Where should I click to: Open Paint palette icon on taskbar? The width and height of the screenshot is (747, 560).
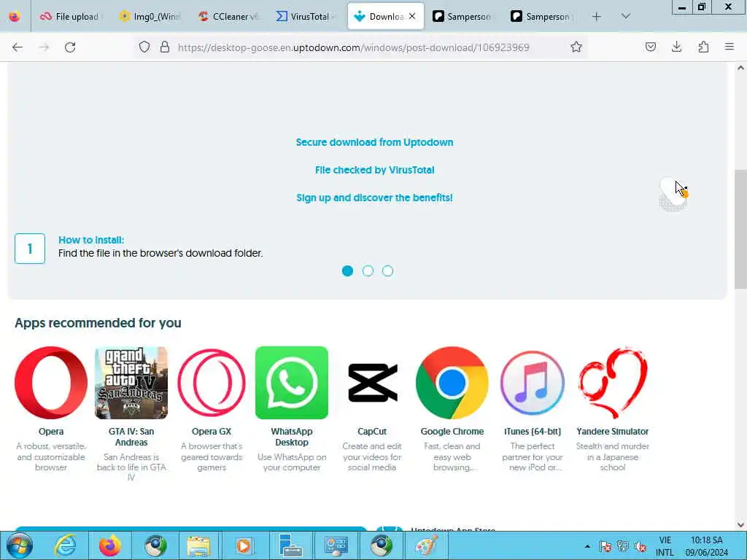[426, 545]
